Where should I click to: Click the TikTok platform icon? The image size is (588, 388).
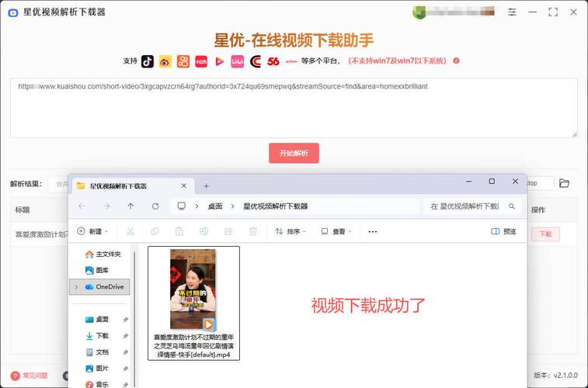coord(148,61)
